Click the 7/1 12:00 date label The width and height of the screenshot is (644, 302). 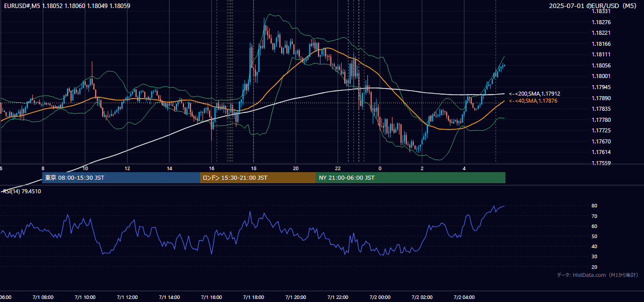(127, 297)
